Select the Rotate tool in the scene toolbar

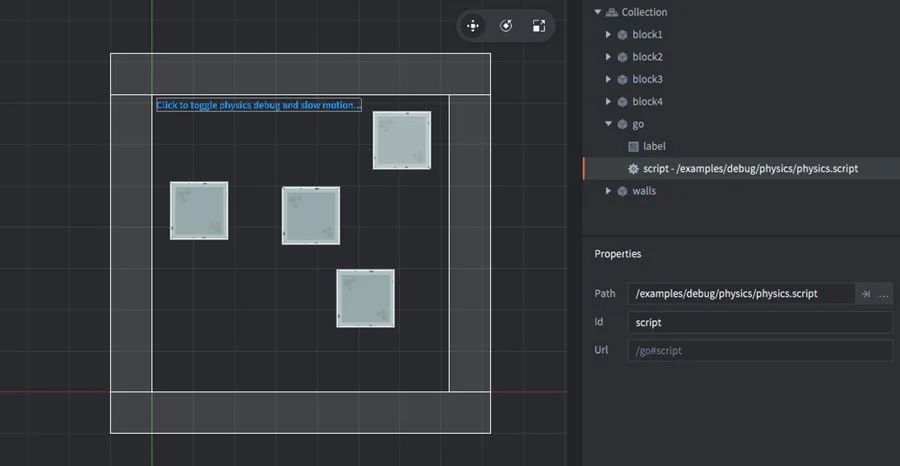506,26
